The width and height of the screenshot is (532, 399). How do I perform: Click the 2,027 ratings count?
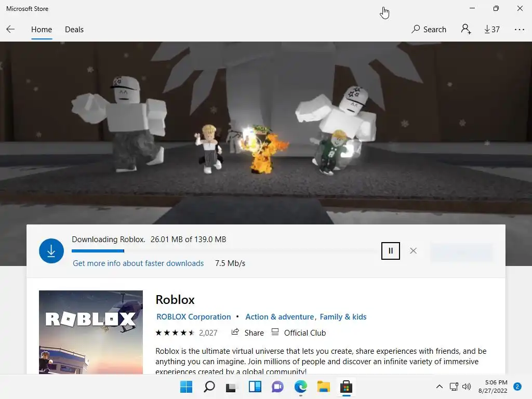[x=208, y=333]
